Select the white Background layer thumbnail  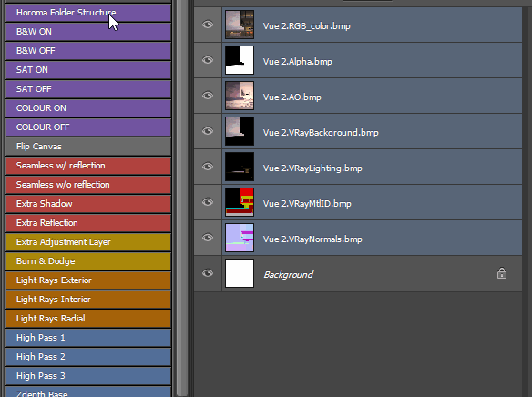(240, 273)
